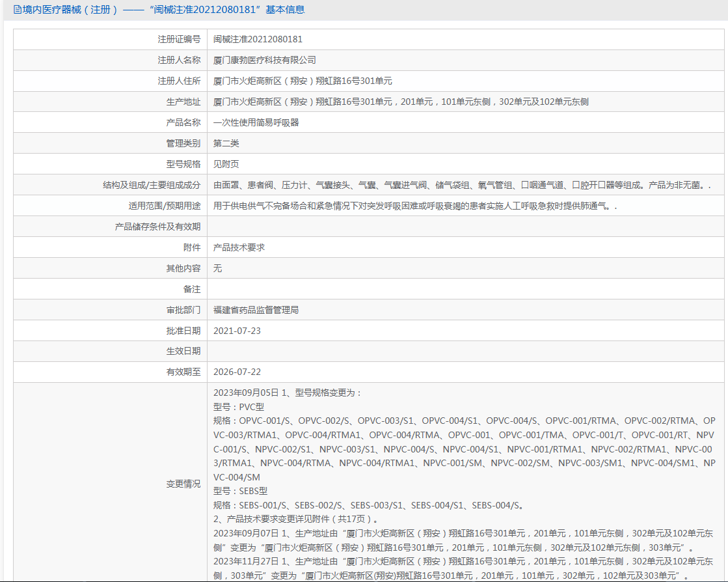The image size is (728, 582).
Task: Click the 注册人住所 address value
Action: pyautogui.click(x=303, y=81)
